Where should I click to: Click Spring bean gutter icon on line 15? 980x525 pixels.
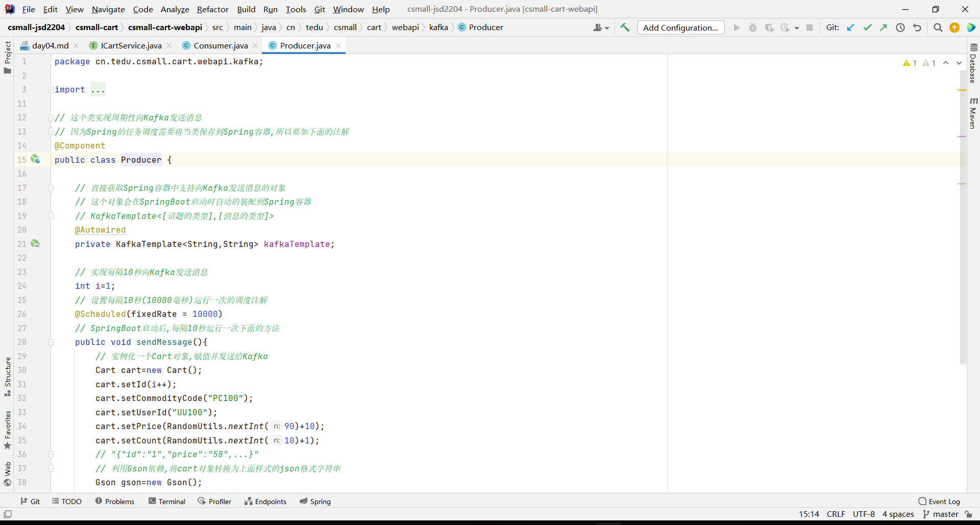(x=35, y=159)
